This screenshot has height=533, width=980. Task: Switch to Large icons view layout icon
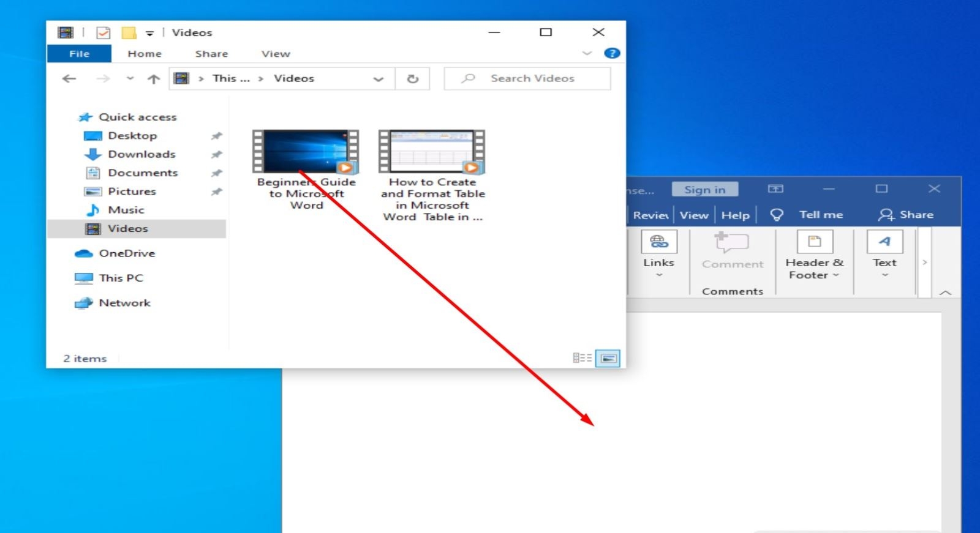pos(608,358)
